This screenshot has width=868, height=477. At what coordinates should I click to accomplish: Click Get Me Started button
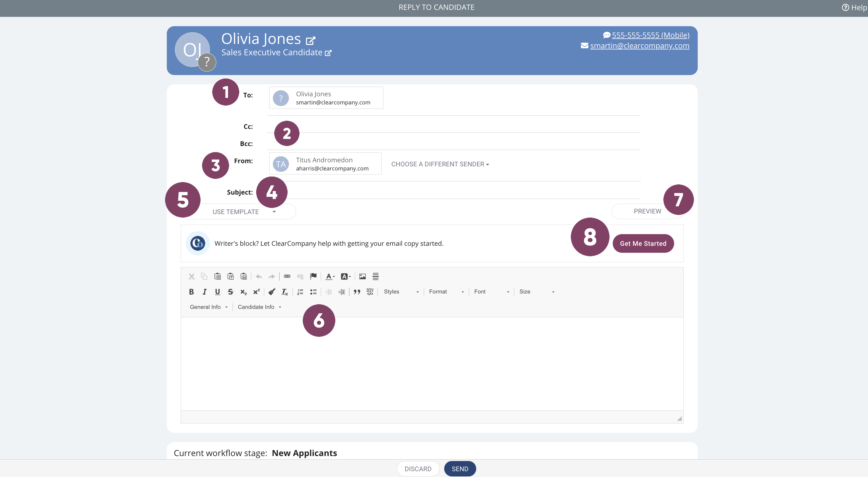point(643,243)
